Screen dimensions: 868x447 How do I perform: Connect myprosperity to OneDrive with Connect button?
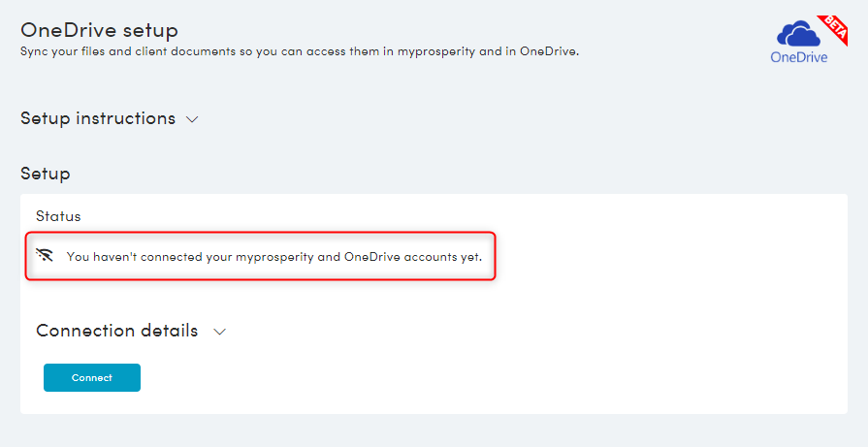tap(92, 377)
